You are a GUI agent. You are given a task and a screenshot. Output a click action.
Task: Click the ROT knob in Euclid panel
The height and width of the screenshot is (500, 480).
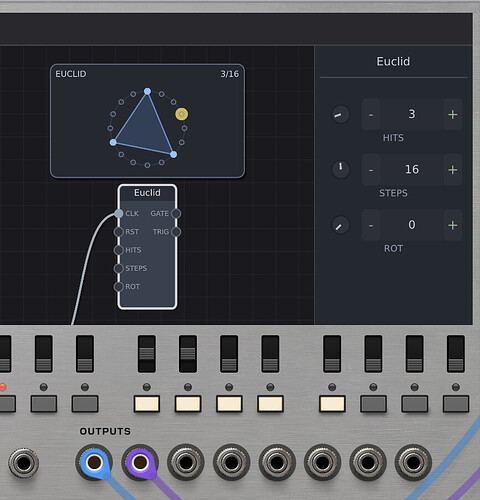(340, 225)
